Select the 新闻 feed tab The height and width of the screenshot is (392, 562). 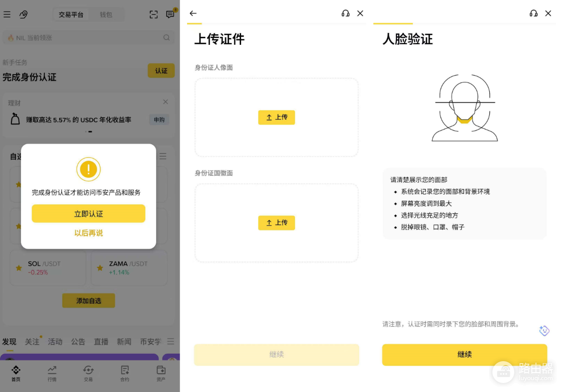tap(124, 342)
